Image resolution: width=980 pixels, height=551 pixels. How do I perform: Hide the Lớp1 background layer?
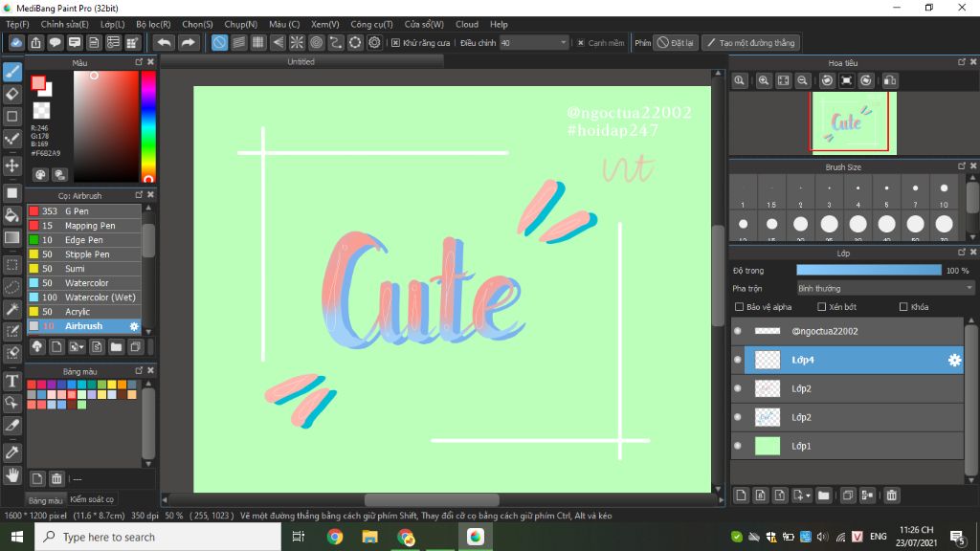click(x=738, y=446)
